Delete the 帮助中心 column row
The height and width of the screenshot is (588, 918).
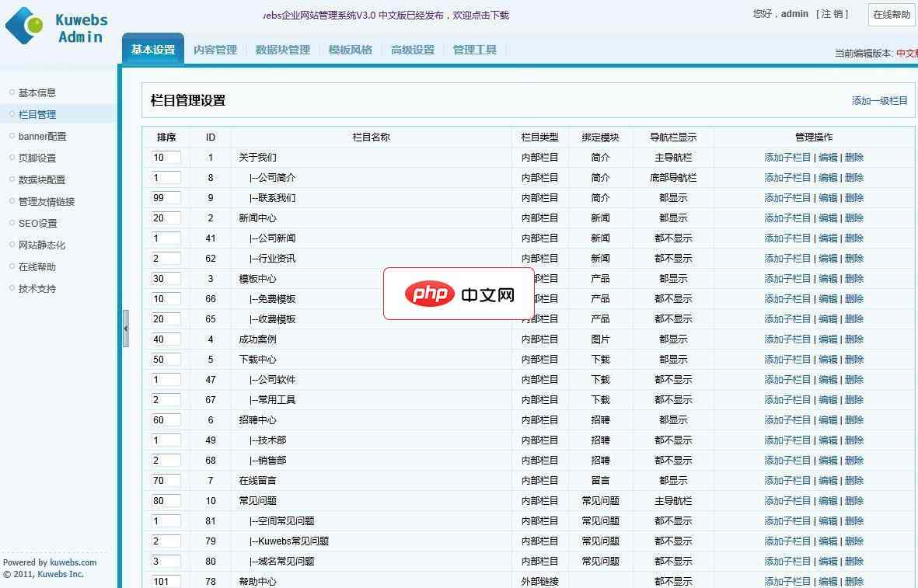(853, 580)
